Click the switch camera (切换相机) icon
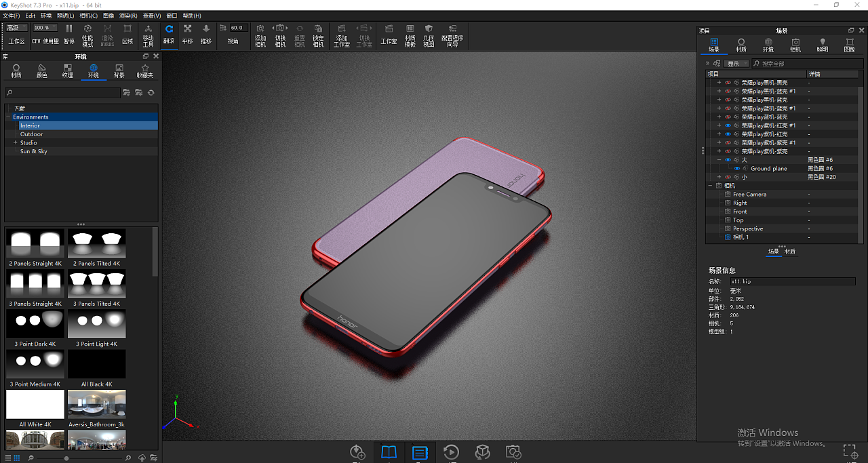868x463 pixels. point(280,35)
